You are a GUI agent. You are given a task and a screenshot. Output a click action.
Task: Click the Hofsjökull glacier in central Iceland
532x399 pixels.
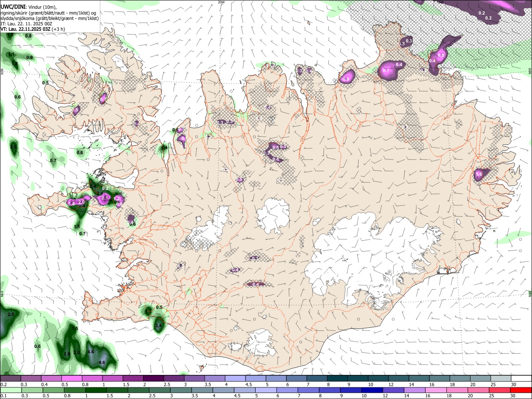point(273,216)
